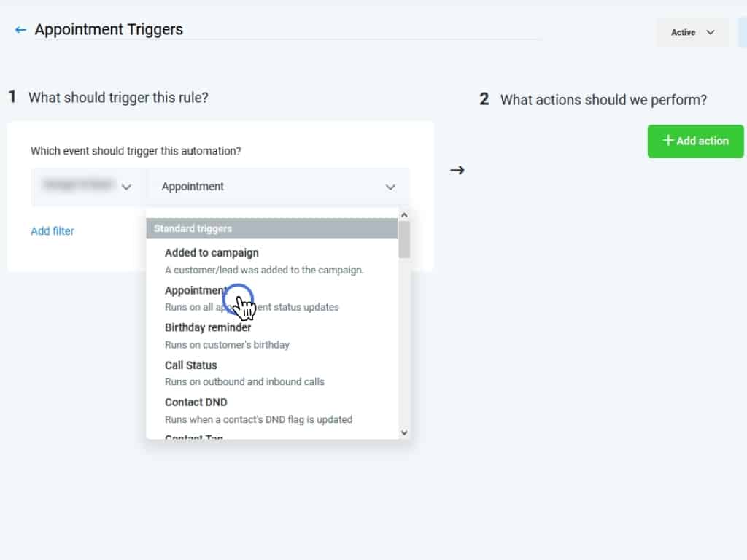Click the Add filter link
The image size is (747, 560).
click(x=53, y=231)
